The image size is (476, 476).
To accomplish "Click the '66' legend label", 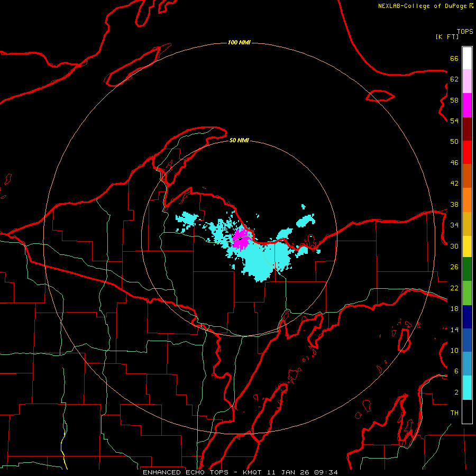I will click(x=454, y=59).
